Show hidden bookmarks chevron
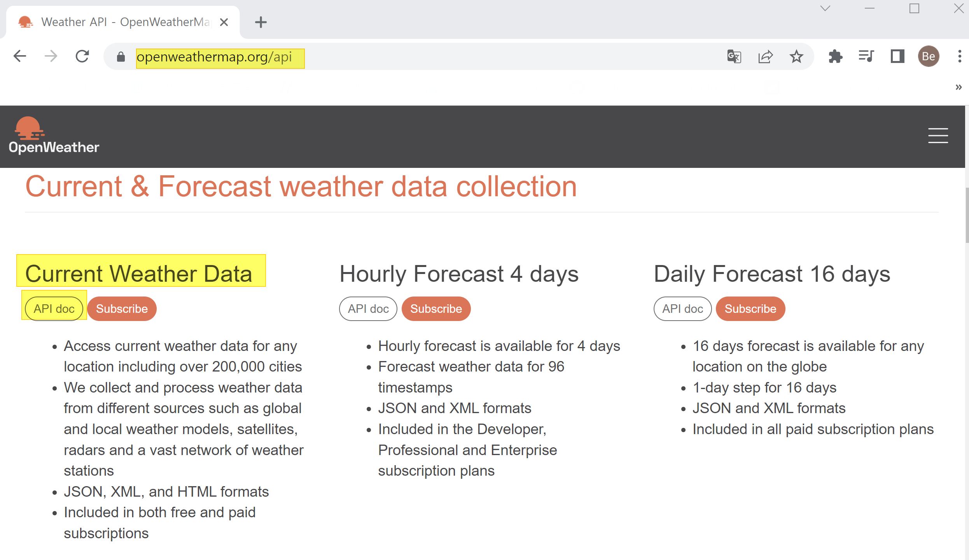969x560 pixels. 959,87
